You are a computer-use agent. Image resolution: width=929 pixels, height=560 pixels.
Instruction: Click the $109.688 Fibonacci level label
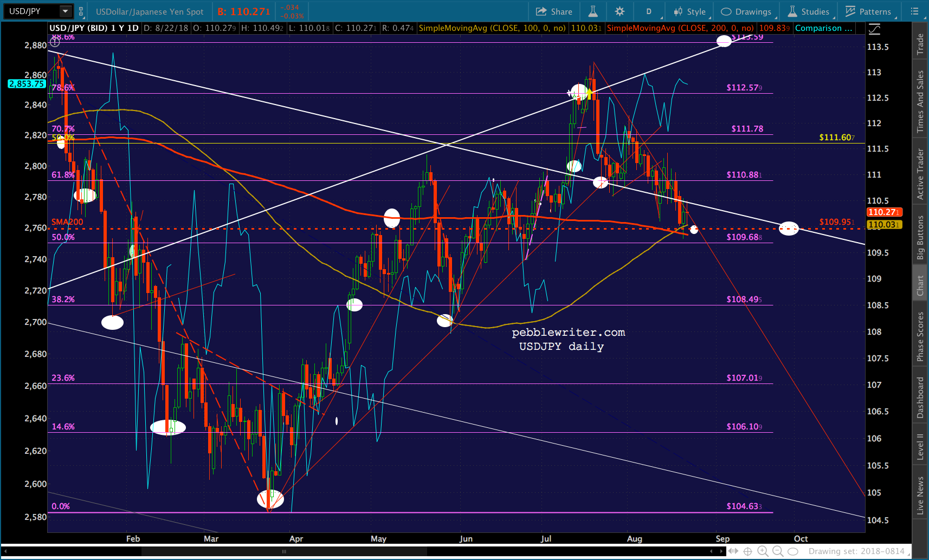tap(744, 237)
